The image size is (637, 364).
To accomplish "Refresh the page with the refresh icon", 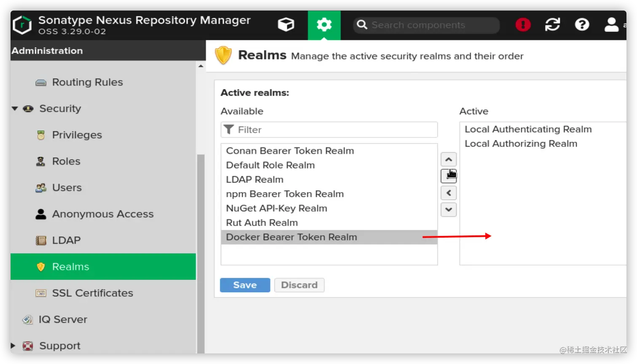I will tap(552, 25).
